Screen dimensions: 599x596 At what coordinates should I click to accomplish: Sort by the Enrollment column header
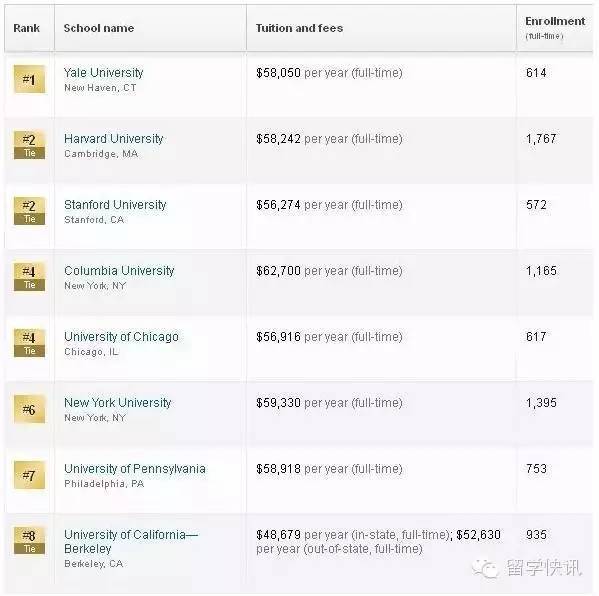click(555, 21)
